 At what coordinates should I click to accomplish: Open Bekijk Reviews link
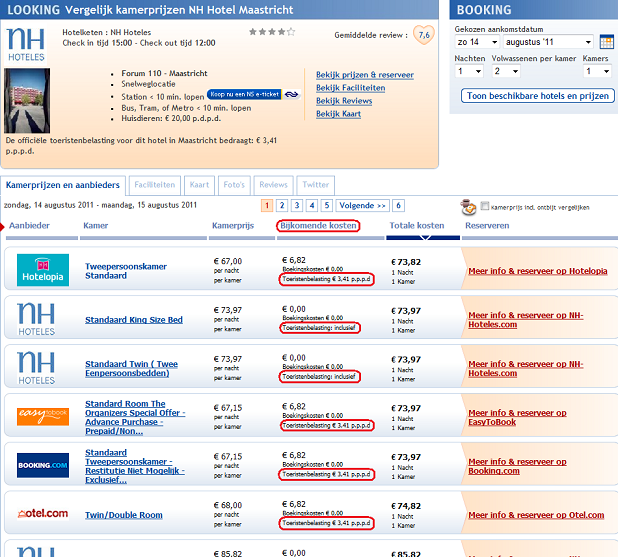click(344, 101)
